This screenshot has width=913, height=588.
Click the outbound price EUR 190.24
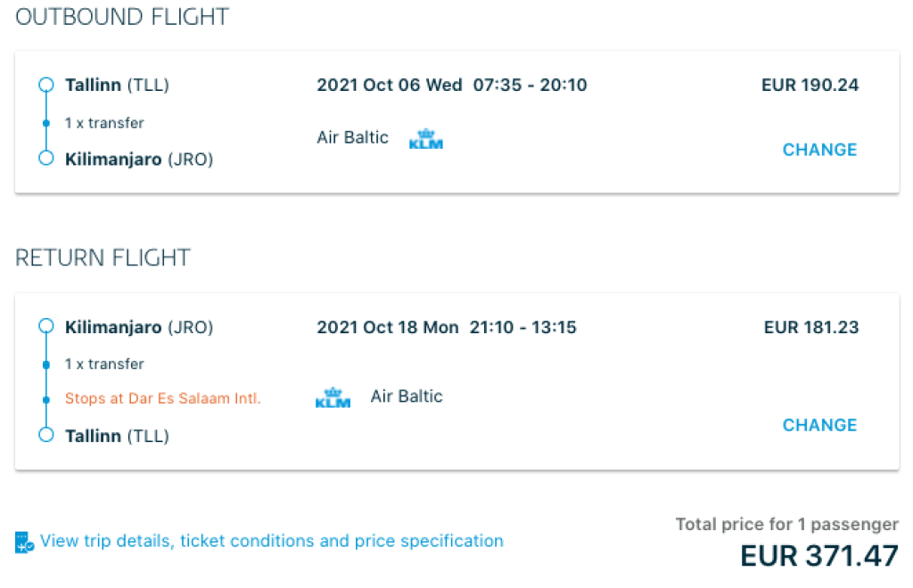(x=810, y=86)
